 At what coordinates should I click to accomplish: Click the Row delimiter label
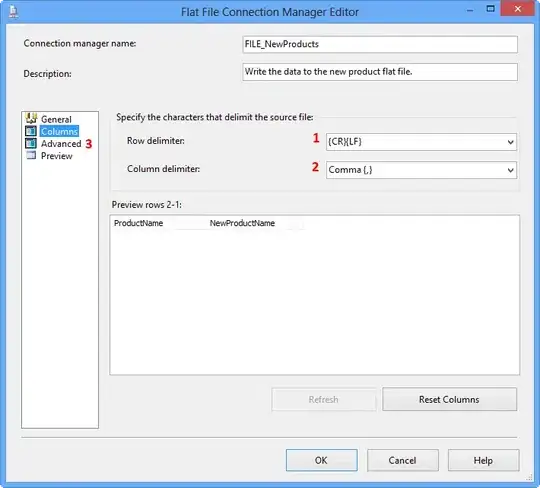[156, 141]
